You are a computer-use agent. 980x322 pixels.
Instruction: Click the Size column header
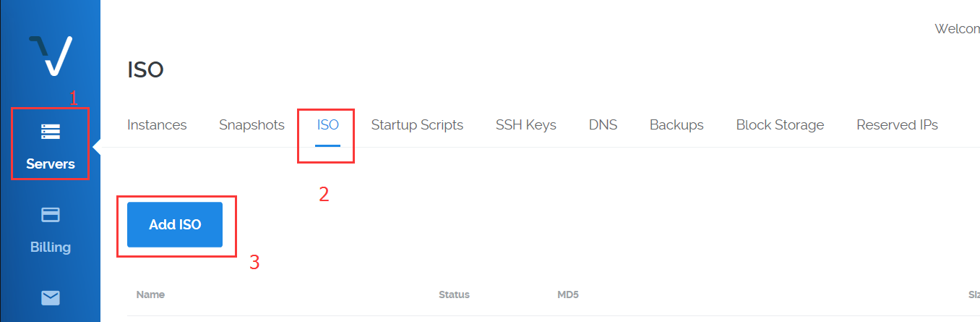(x=973, y=295)
